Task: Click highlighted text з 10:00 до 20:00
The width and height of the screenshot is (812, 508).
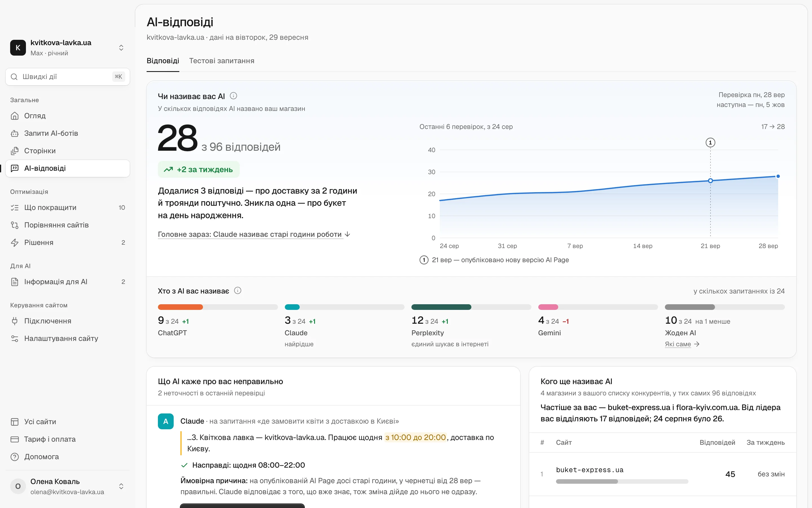Action: click(415, 437)
